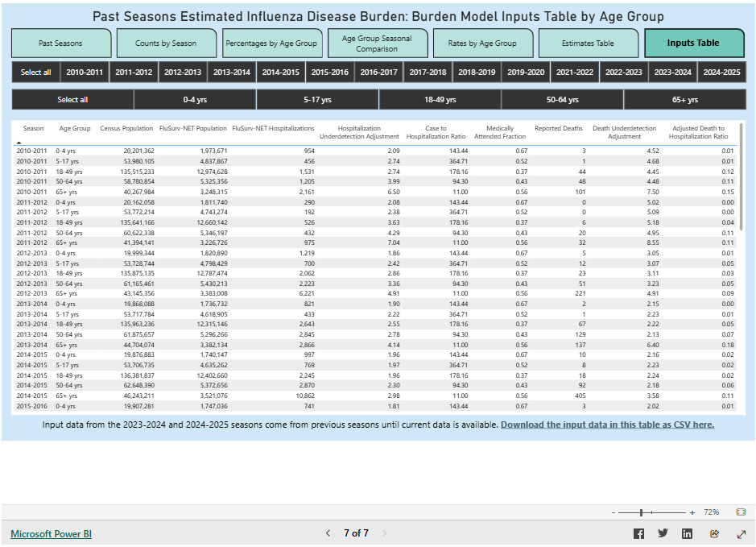The image size is (756, 547).
Task: Open the Power BI share options icon
Action: coord(714,533)
